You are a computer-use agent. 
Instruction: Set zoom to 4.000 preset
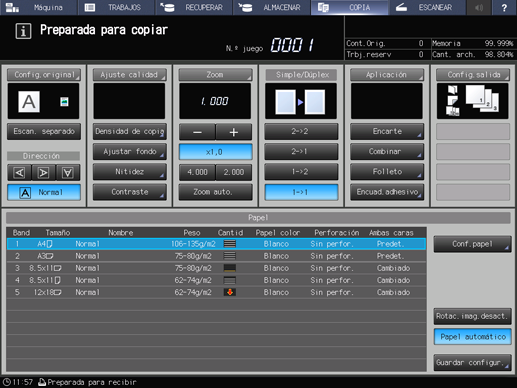tap(197, 172)
